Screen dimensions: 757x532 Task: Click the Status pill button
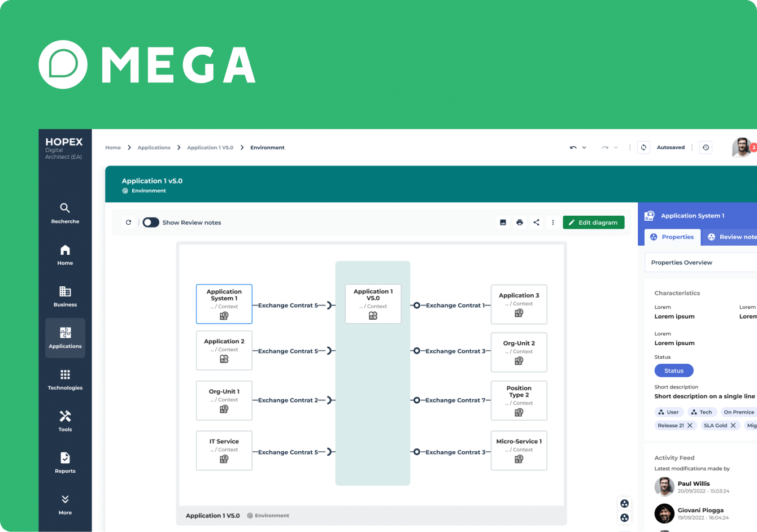point(674,370)
